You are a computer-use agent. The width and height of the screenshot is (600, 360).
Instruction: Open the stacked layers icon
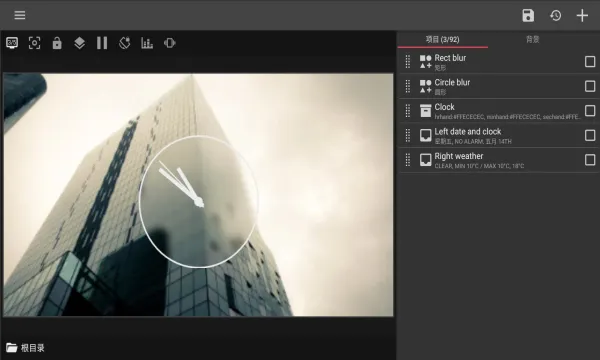click(x=80, y=43)
